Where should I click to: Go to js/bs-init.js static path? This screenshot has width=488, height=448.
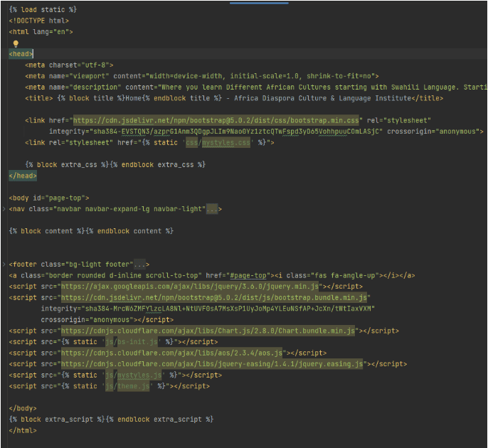pos(132,342)
